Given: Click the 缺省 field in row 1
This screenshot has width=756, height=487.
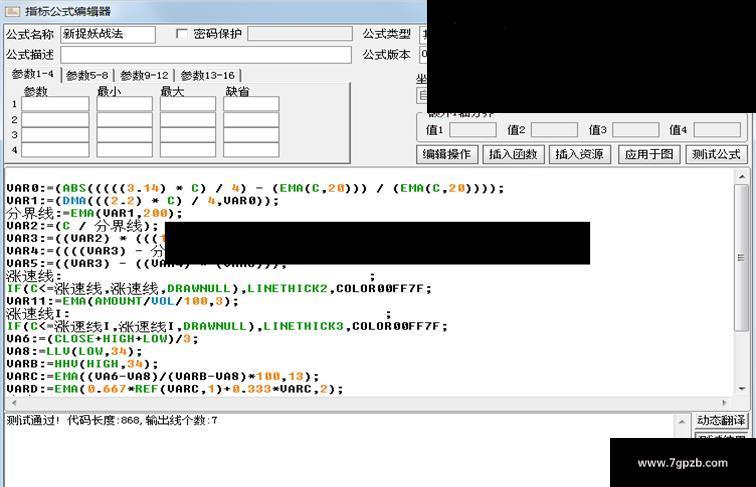Looking at the screenshot, I should tap(251, 104).
